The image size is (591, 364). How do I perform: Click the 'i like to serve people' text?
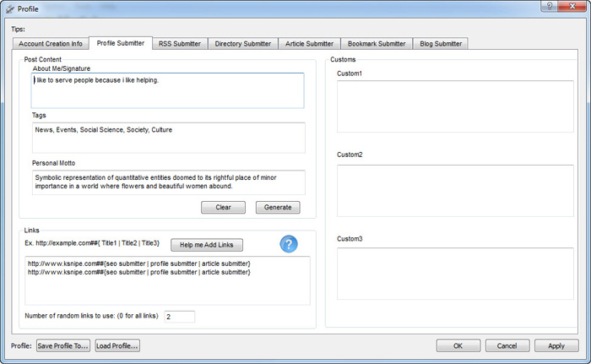(x=96, y=80)
